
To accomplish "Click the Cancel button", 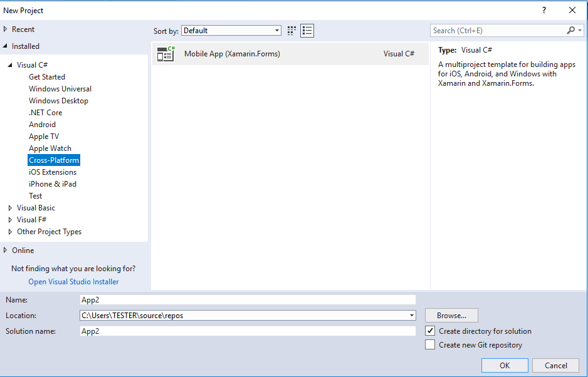I will click(556, 365).
